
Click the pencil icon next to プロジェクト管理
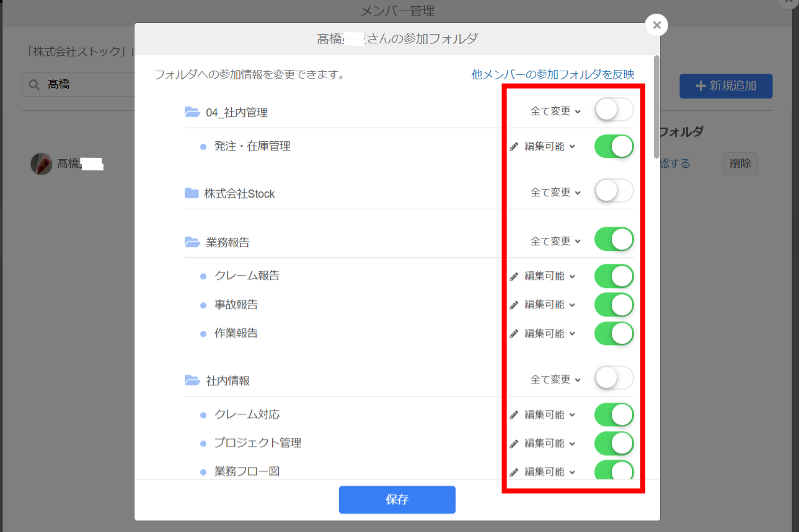coord(513,443)
